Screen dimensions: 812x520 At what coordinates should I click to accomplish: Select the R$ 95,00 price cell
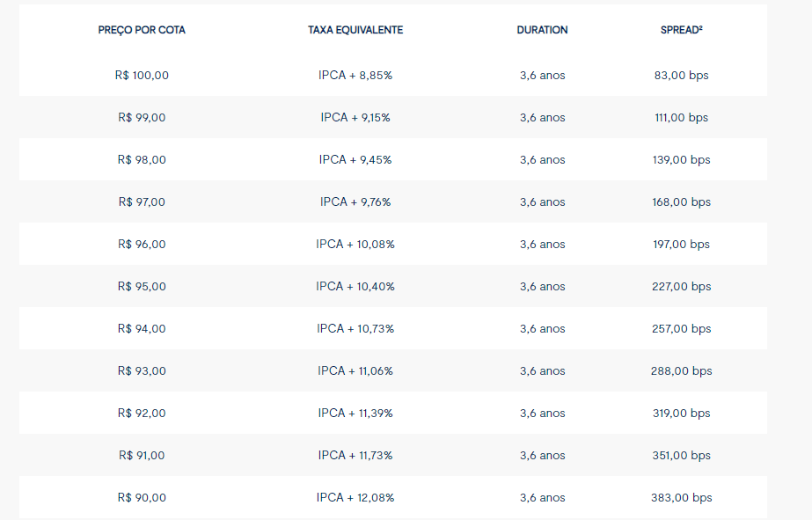pyautogui.click(x=142, y=287)
